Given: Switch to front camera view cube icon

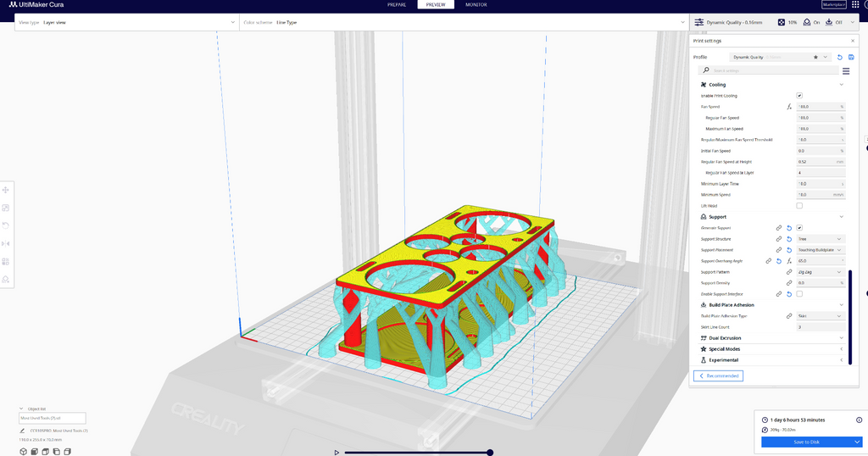Looking at the screenshot, I should (x=34, y=452).
